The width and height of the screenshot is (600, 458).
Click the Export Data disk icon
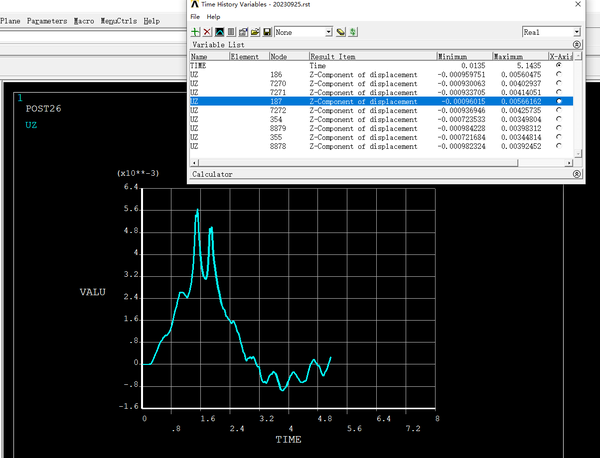coord(268,32)
